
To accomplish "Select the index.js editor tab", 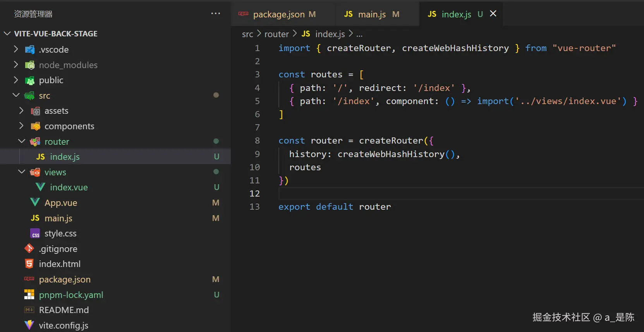I will pyautogui.click(x=461, y=14).
